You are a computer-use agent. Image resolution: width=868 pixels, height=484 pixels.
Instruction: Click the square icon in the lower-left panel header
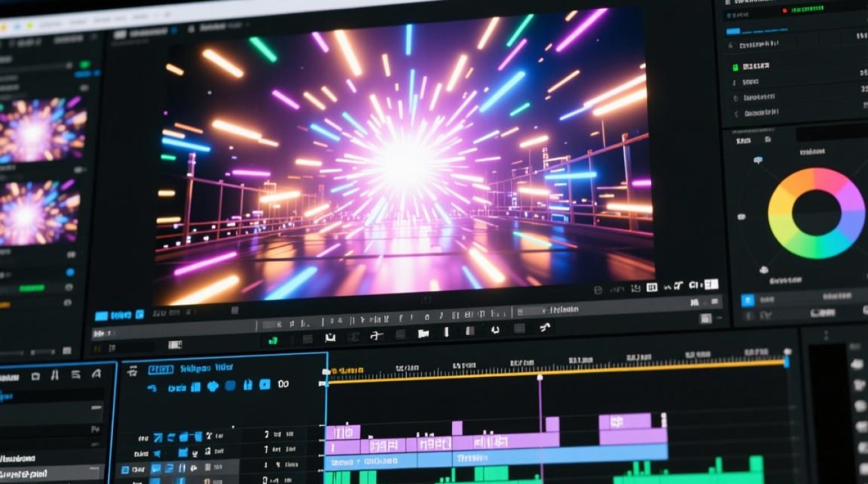pyautogui.click(x=36, y=376)
